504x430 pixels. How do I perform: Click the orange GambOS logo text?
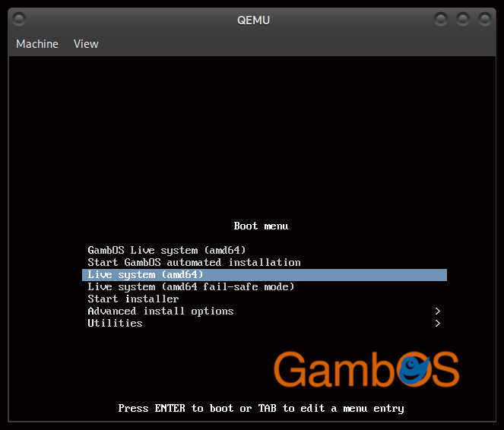334,370
